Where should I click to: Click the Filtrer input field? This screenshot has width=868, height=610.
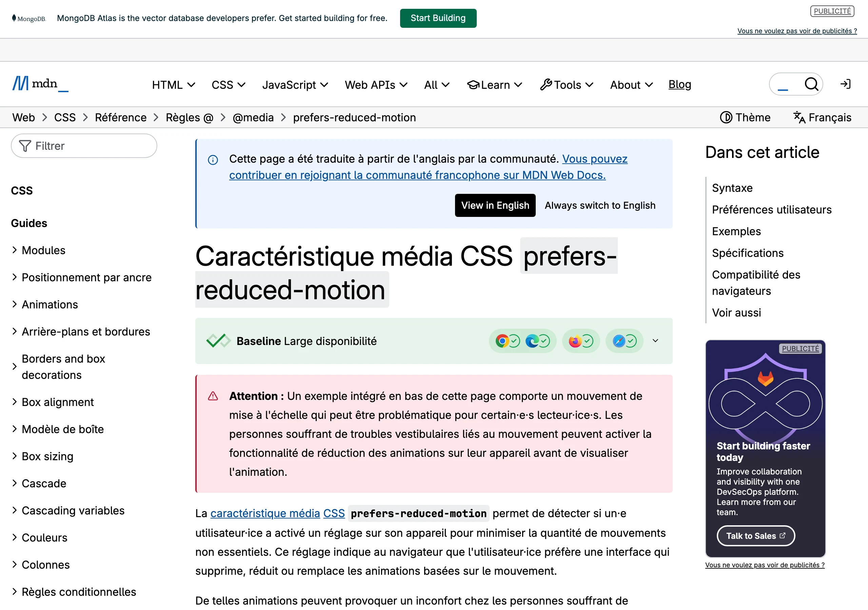(84, 146)
